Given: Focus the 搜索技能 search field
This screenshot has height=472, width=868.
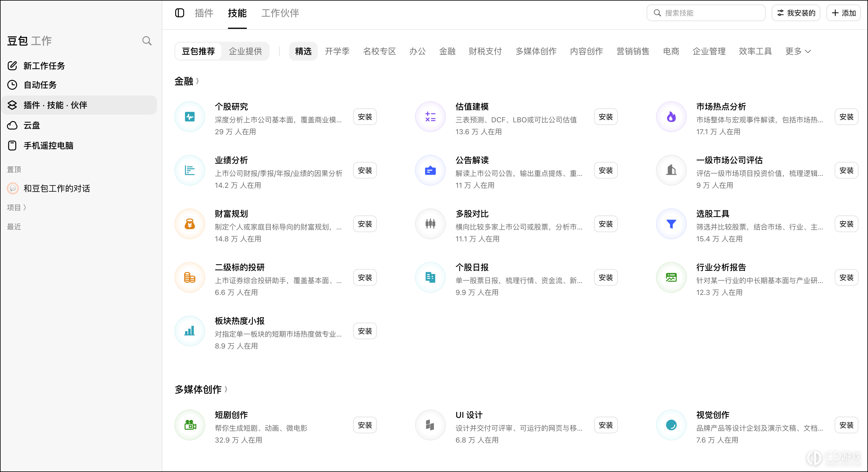Looking at the screenshot, I should pos(706,13).
